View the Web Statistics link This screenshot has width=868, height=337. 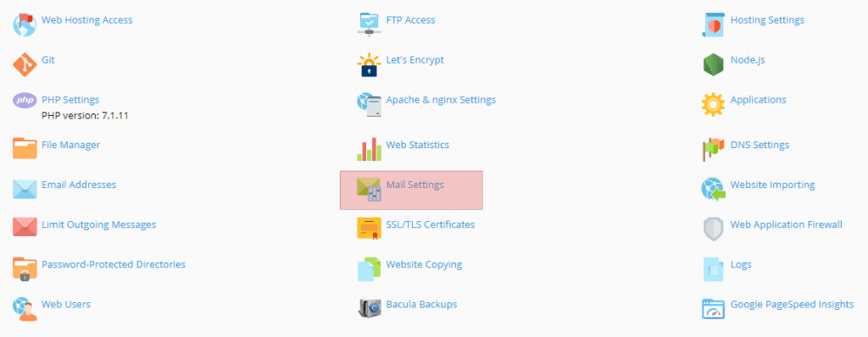click(417, 145)
